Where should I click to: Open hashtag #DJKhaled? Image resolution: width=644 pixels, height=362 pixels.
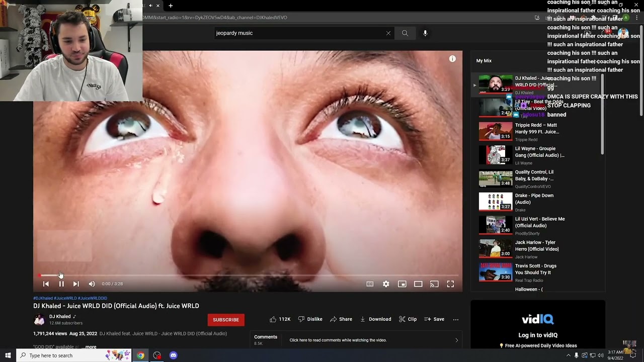pos(43,298)
